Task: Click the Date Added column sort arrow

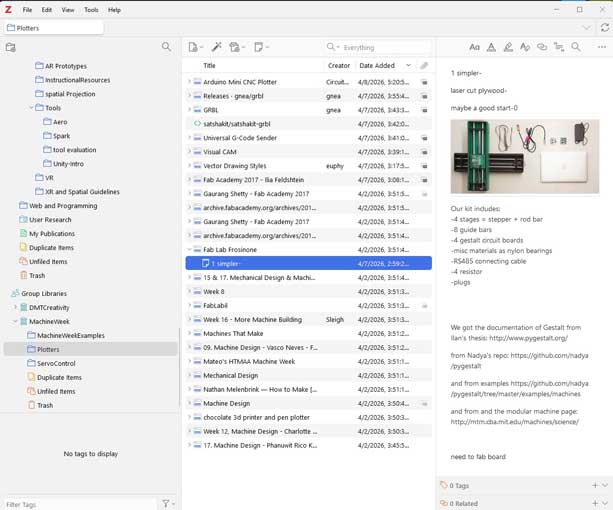Action: [409, 66]
